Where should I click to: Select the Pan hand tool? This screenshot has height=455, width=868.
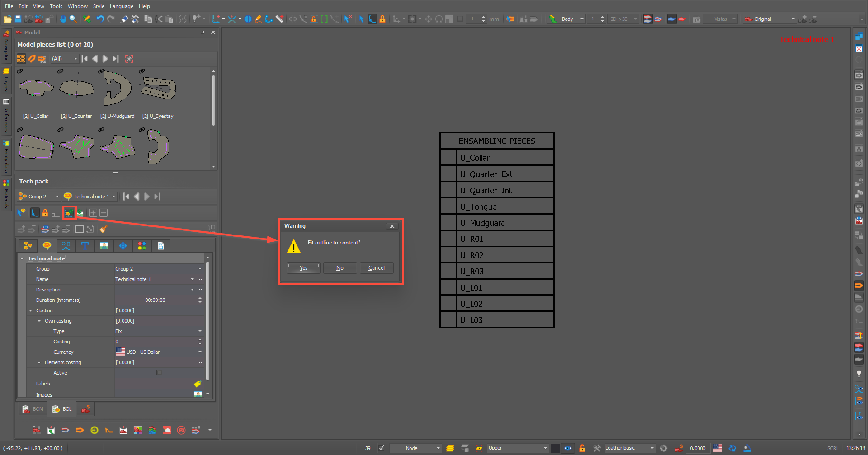tap(62, 19)
